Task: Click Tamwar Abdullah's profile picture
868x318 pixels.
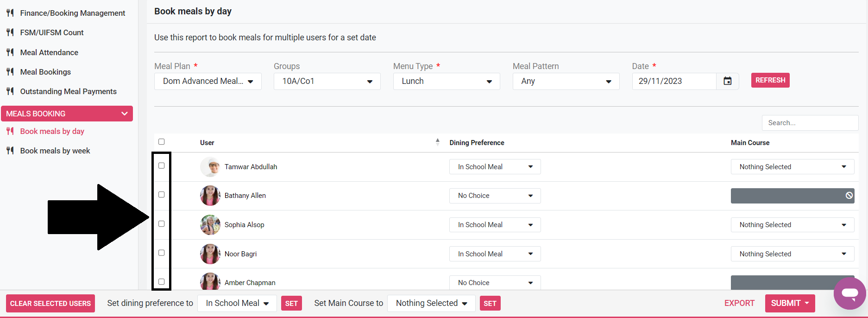Action: (210, 167)
